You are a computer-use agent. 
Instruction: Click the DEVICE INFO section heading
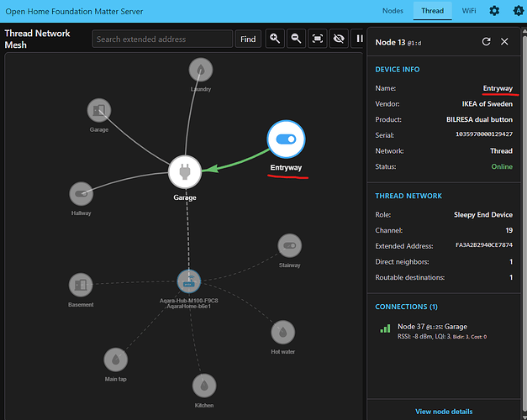398,70
